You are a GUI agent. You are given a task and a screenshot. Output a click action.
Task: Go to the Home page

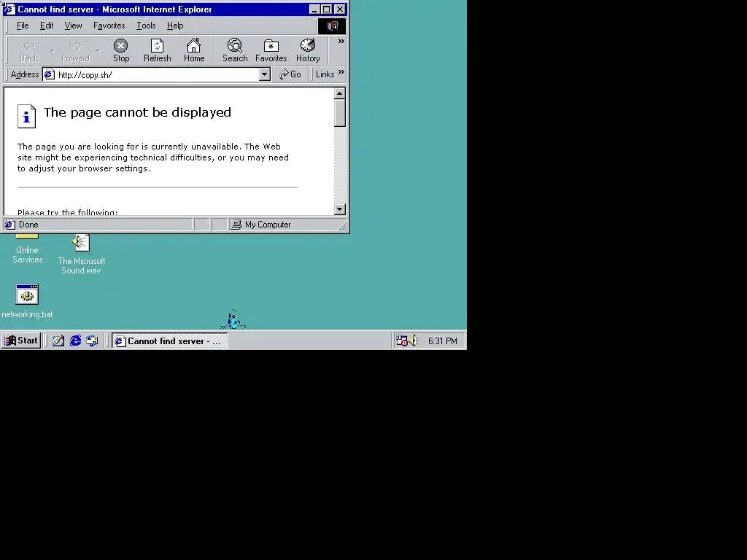[194, 50]
